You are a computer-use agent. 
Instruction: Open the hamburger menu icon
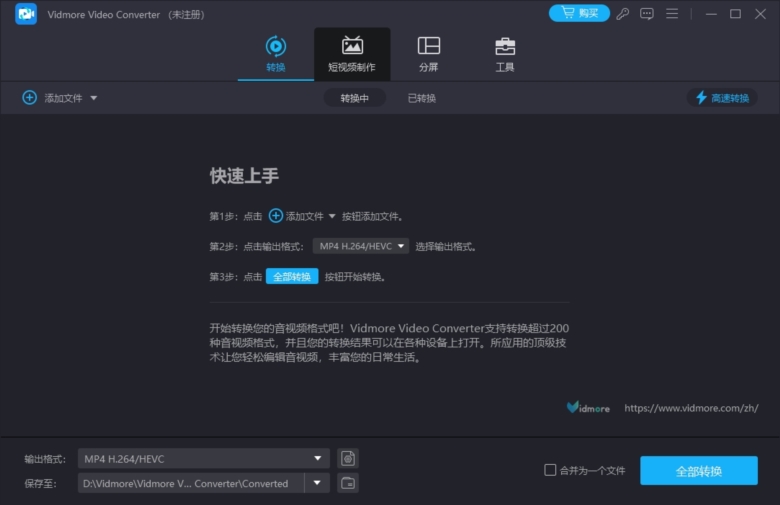pyautogui.click(x=672, y=14)
